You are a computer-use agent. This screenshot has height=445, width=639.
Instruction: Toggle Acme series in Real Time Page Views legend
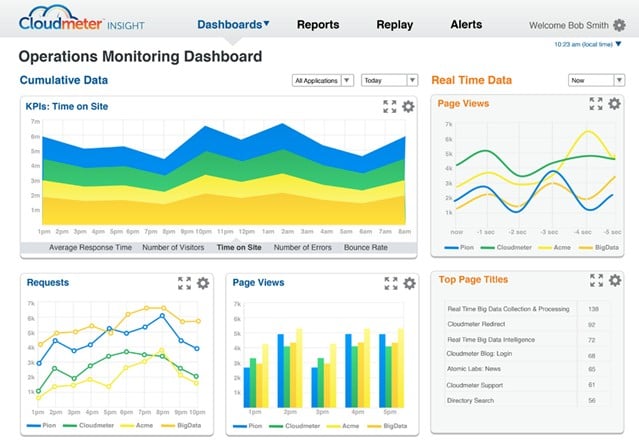point(554,247)
